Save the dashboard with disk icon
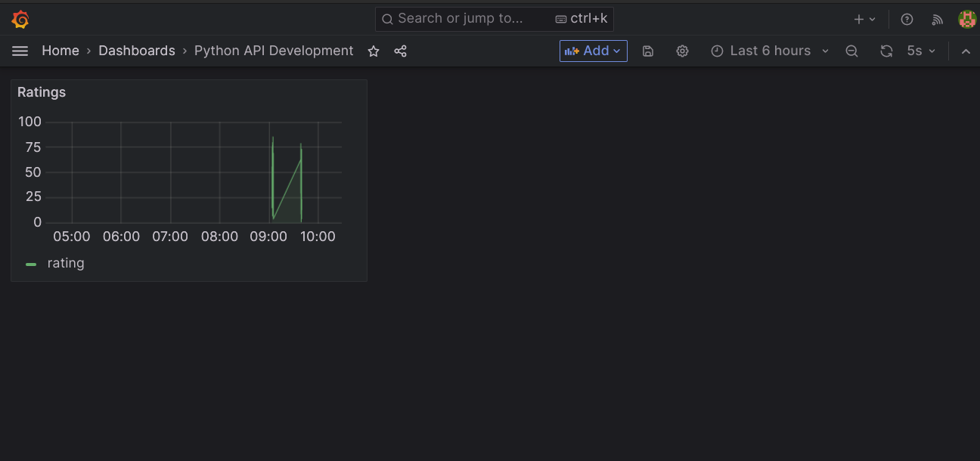This screenshot has height=461, width=980. click(648, 51)
